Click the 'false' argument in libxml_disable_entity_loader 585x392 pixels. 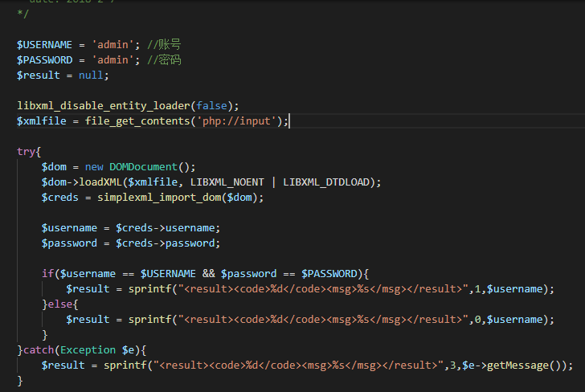point(211,106)
